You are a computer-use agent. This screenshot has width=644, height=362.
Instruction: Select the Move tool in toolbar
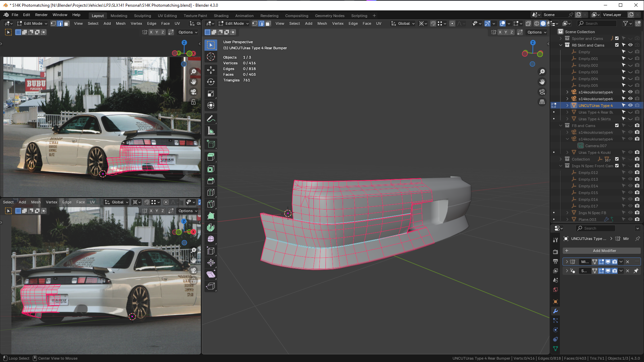[211, 70]
